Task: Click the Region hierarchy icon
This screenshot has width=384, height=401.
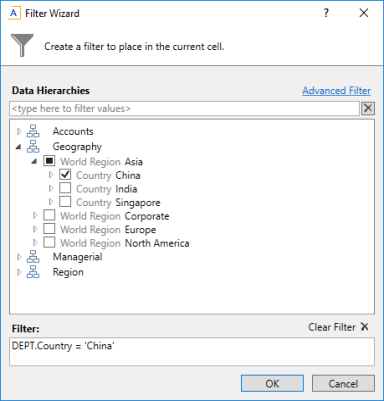Action: click(33, 272)
